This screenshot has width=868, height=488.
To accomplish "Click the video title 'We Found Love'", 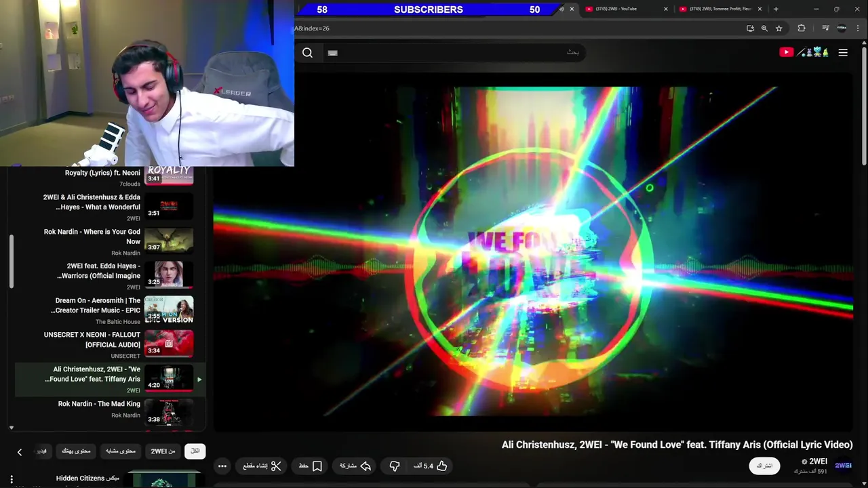I will pyautogui.click(x=677, y=445).
